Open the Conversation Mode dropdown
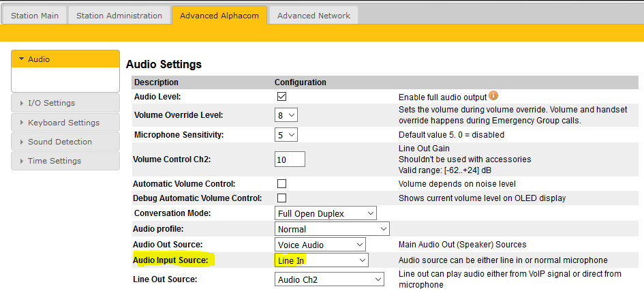 pyautogui.click(x=326, y=213)
